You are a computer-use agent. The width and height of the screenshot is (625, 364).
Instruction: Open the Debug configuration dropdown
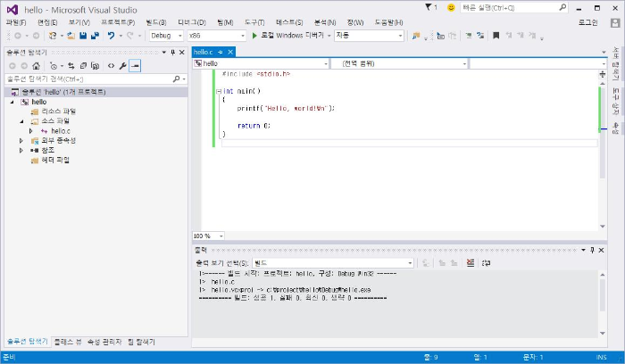point(166,36)
